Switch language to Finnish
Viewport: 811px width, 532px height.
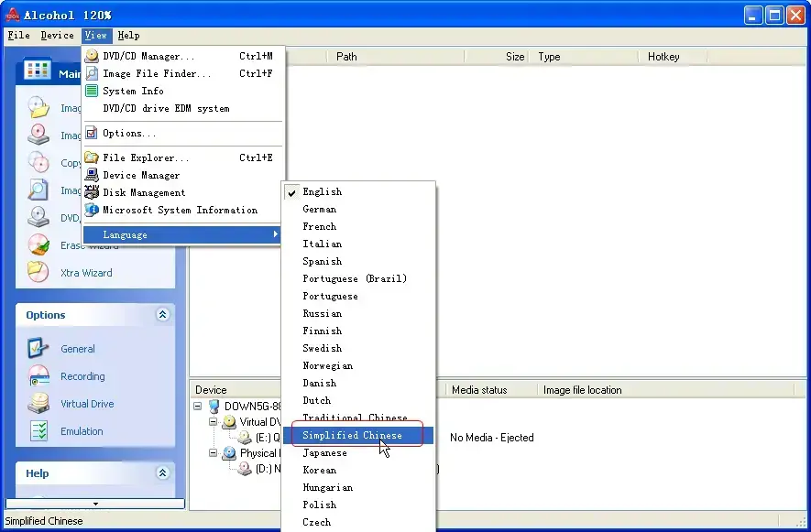coord(358,331)
